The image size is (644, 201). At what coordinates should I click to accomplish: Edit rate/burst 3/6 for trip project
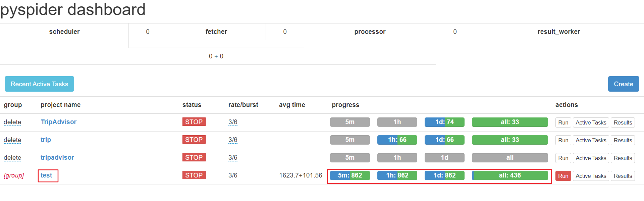pos(233,140)
